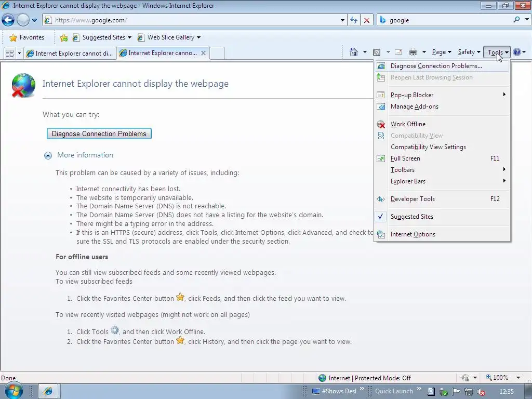This screenshot has width=532, height=399.
Task: Open the Safety menu
Action: coord(469,52)
